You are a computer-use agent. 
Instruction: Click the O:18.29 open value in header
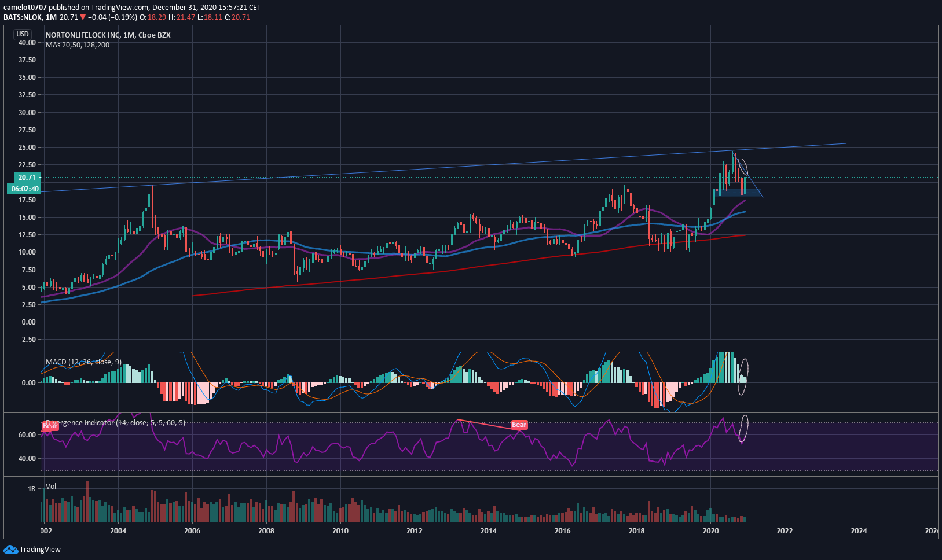point(153,17)
